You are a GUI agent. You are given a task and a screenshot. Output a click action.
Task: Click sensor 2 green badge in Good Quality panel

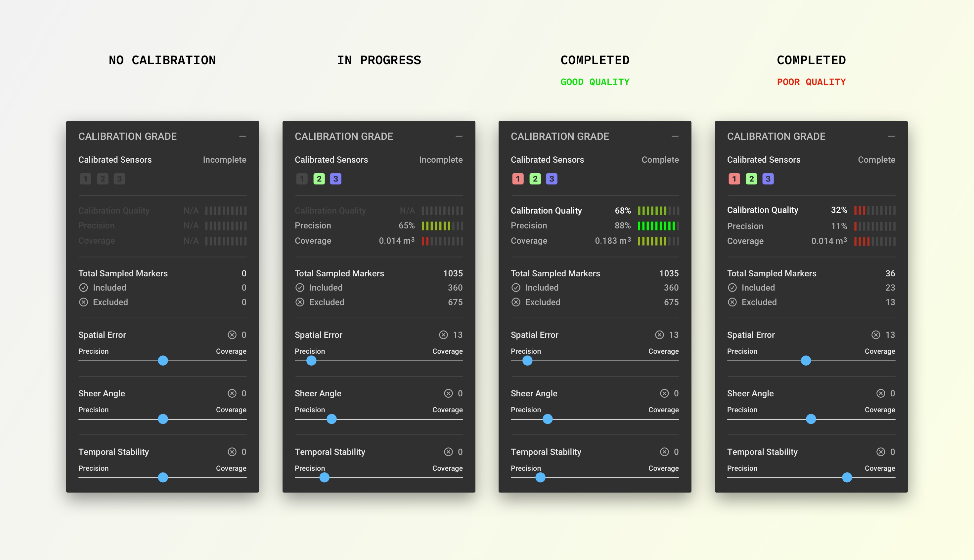(x=535, y=179)
